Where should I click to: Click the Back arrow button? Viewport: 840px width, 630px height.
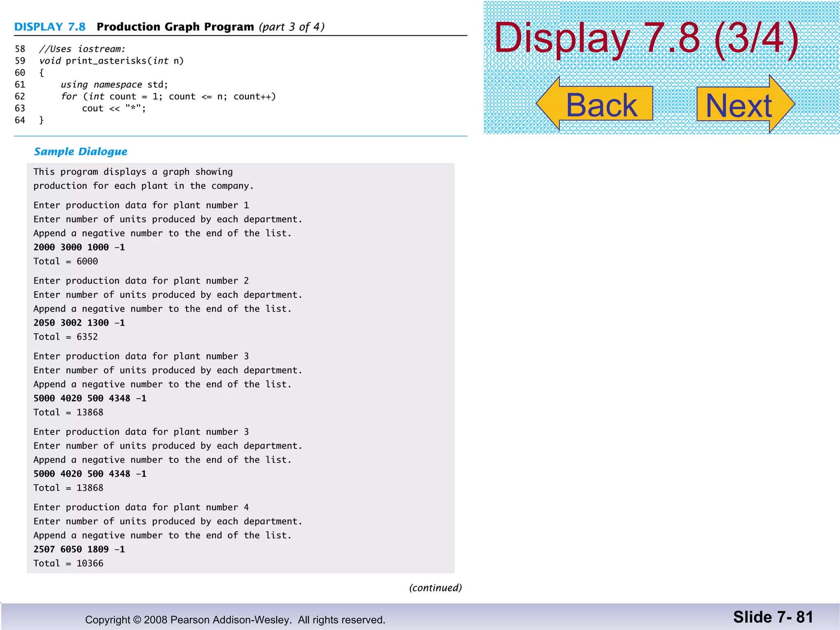click(x=595, y=104)
